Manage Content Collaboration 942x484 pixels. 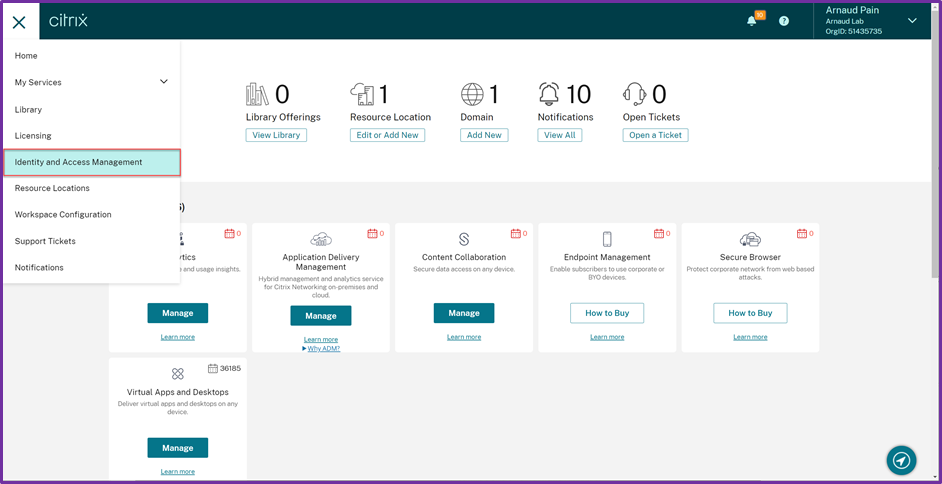[464, 313]
